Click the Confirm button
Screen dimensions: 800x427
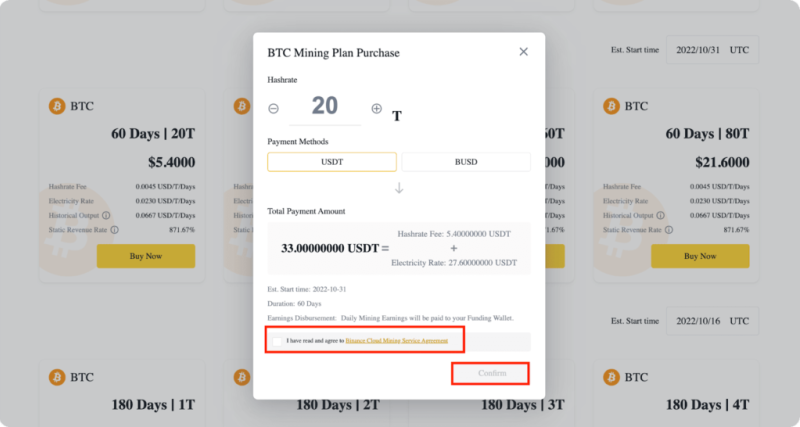(x=492, y=373)
